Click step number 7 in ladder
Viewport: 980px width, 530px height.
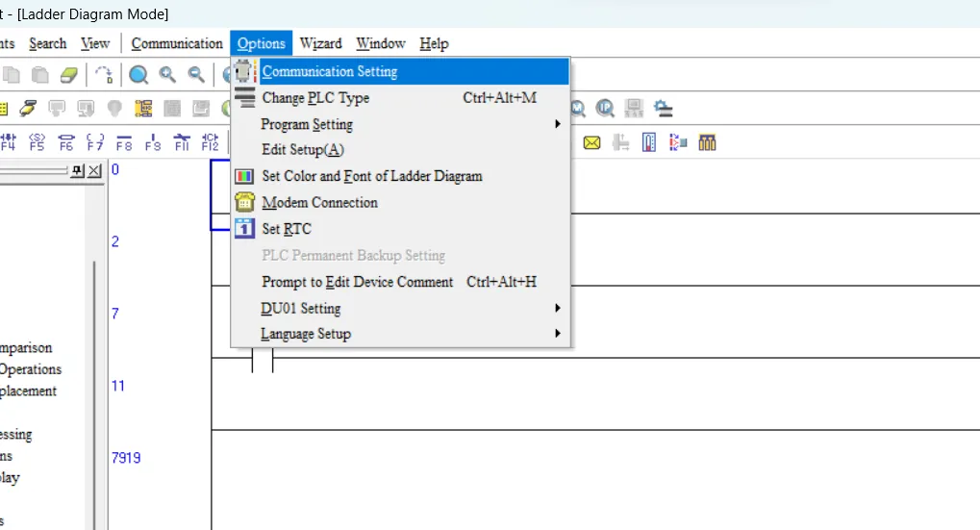point(115,314)
